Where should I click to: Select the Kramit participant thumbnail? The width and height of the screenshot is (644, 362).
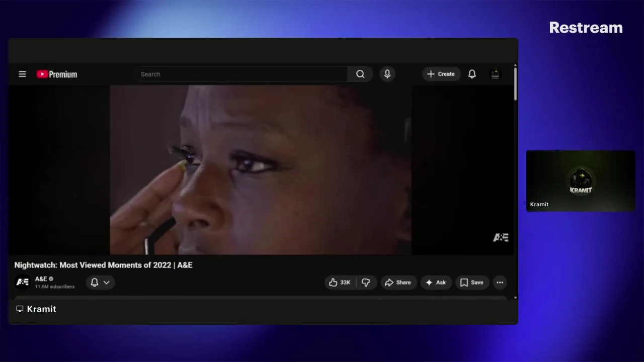point(581,181)
